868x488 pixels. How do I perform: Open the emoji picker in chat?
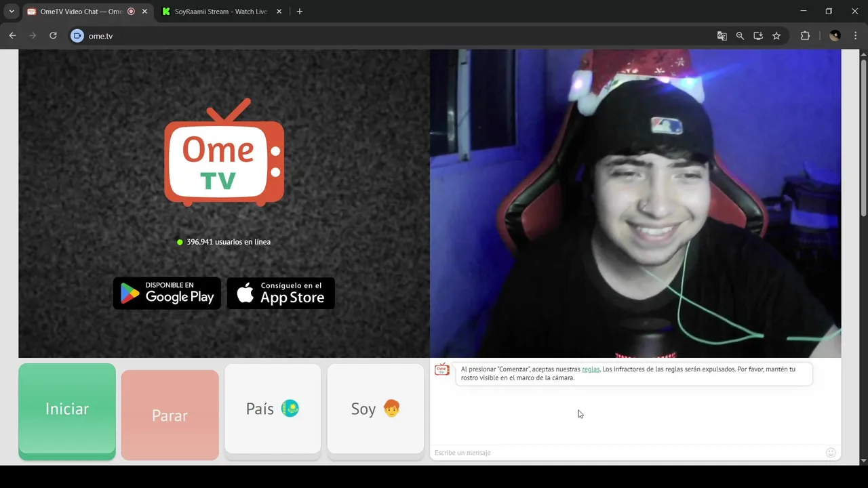(x=831, y=453)
